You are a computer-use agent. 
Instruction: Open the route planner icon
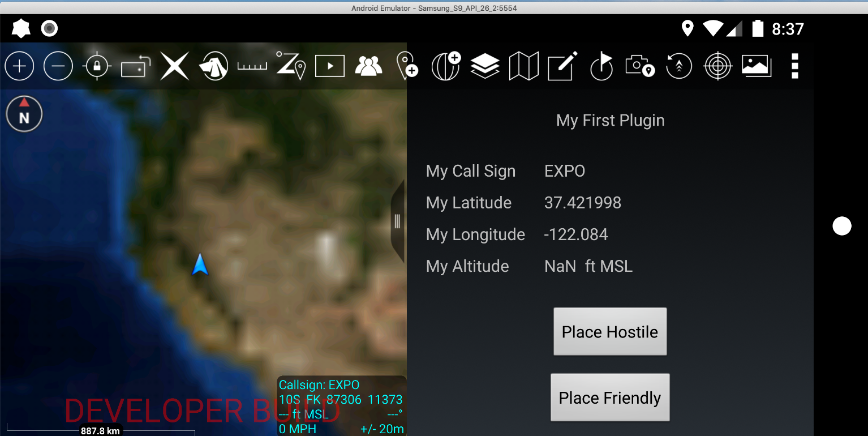coord(291,66)
